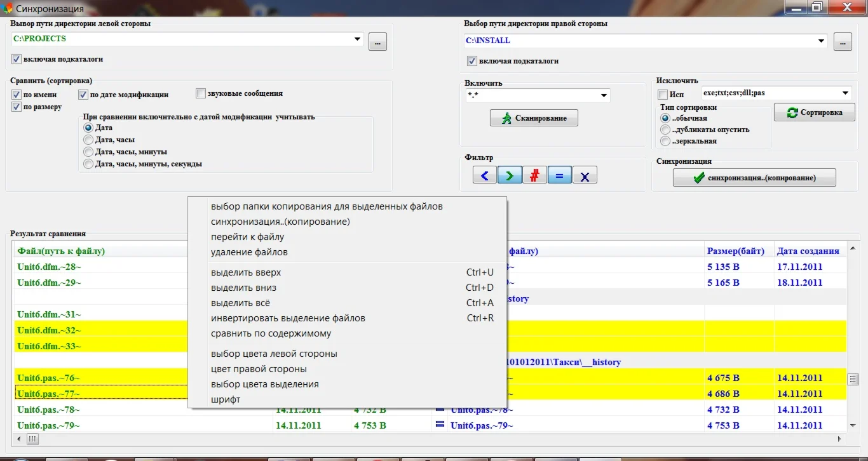This screenshot has height=461, width=868.
Task: Select the 'Дата, часы, минуты' radio option
Action: (88, 152)
